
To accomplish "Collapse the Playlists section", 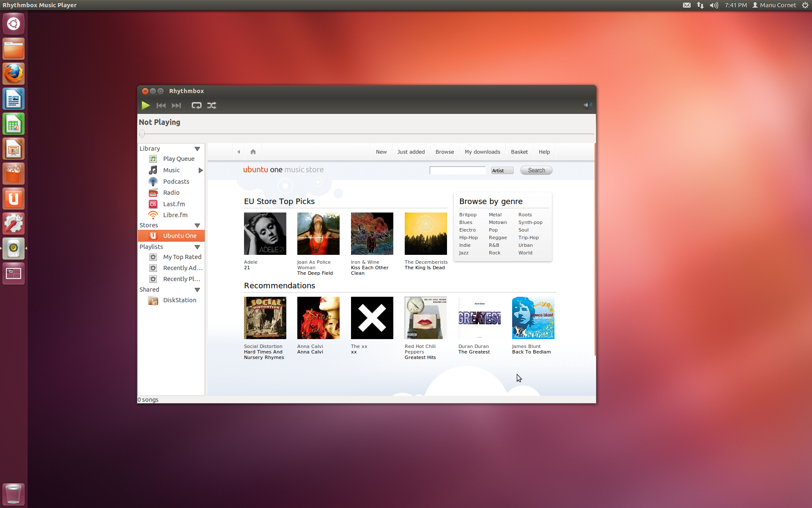I will [197, 247].
